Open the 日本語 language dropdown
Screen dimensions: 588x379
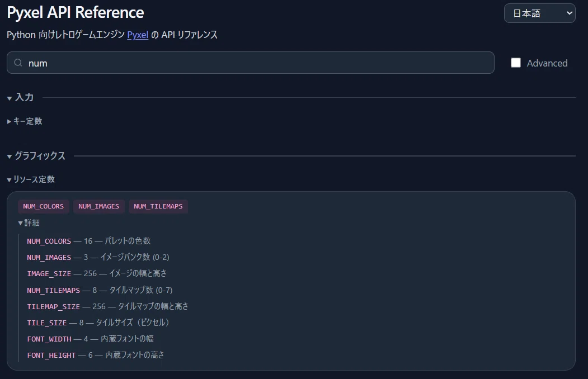point(540,13)
